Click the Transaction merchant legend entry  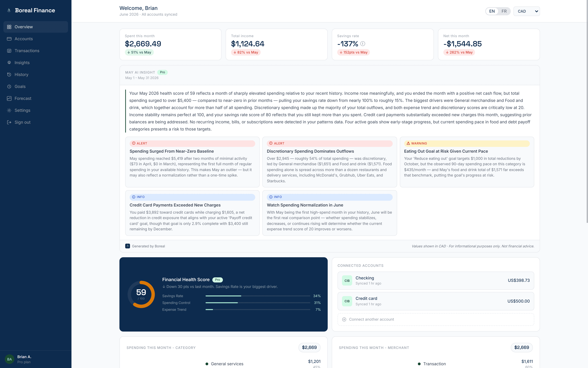click(x=432, y=364)
